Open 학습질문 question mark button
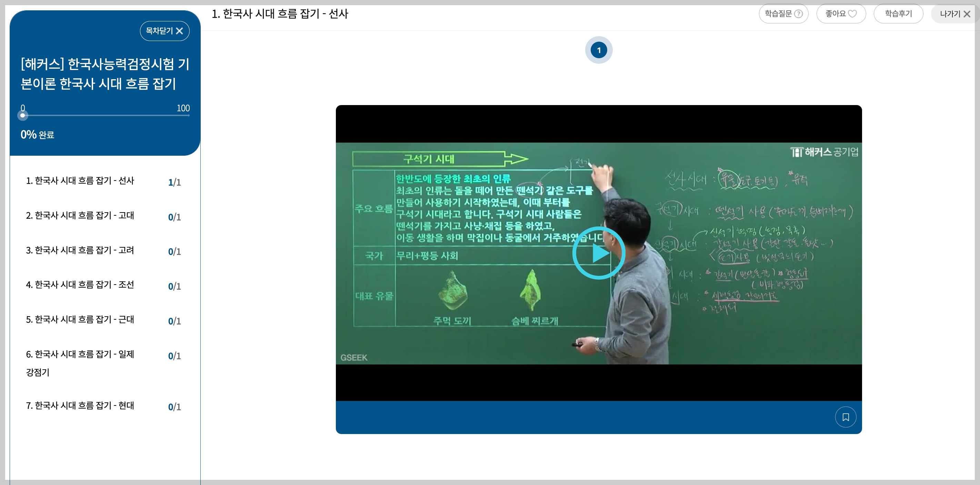 (783, 14)
